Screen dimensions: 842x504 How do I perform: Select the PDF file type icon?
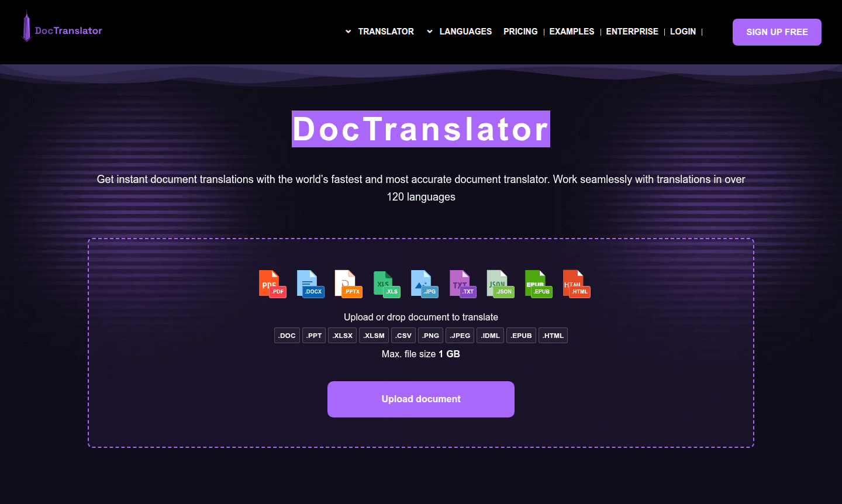(x=272, y=284)
